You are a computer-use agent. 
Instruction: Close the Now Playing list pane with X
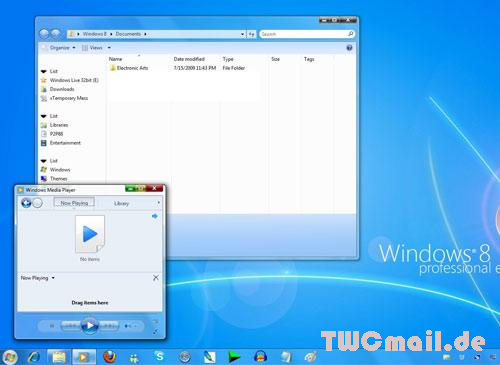[x=156, y=278]
